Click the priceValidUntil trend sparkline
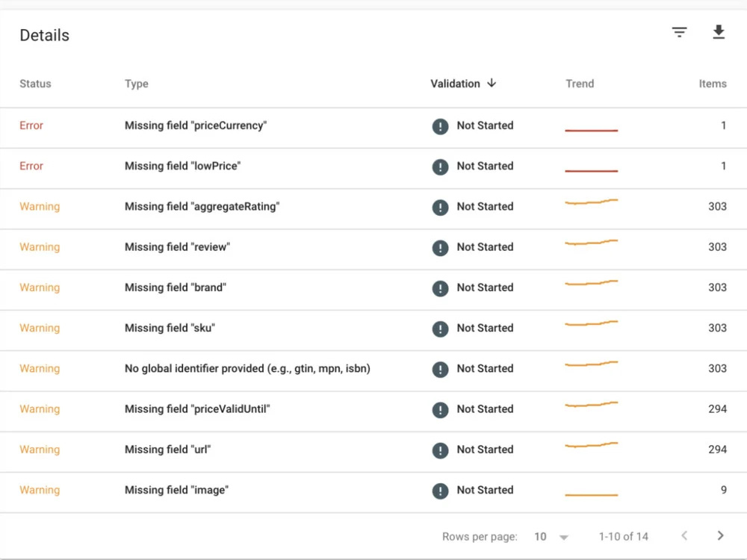 [x=591, y=405]
